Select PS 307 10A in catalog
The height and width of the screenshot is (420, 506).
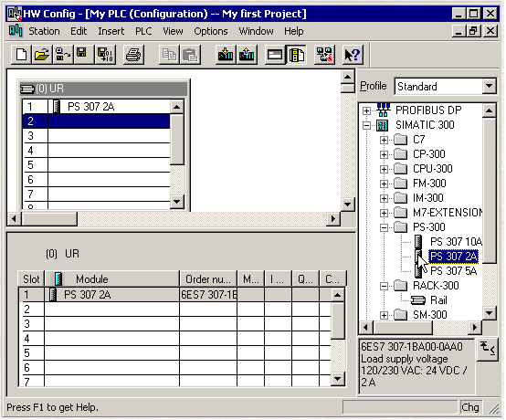(x=456, y=242)
